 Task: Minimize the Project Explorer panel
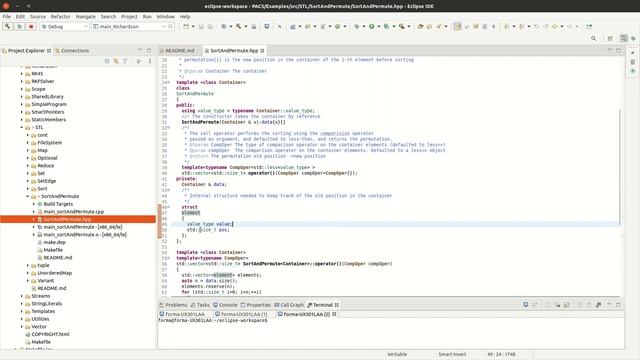140,50
